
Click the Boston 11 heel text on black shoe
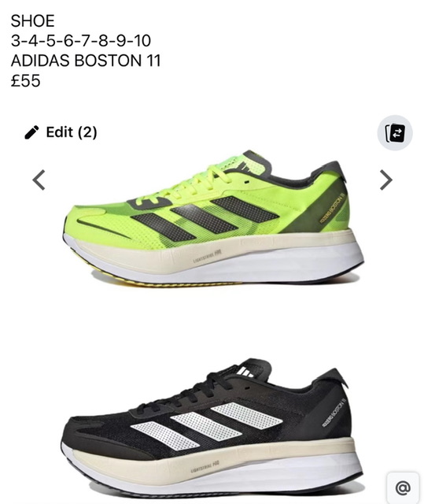pos(334,413)
